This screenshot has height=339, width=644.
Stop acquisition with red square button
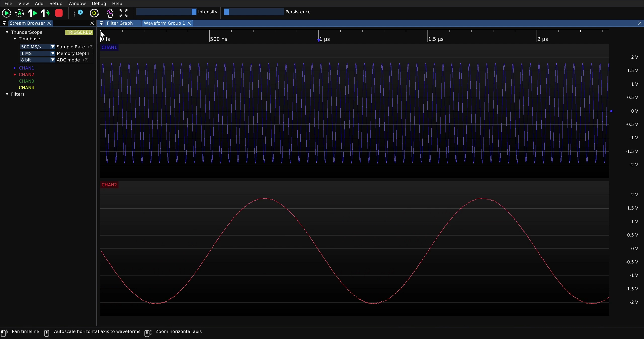(x=59, y=13)
